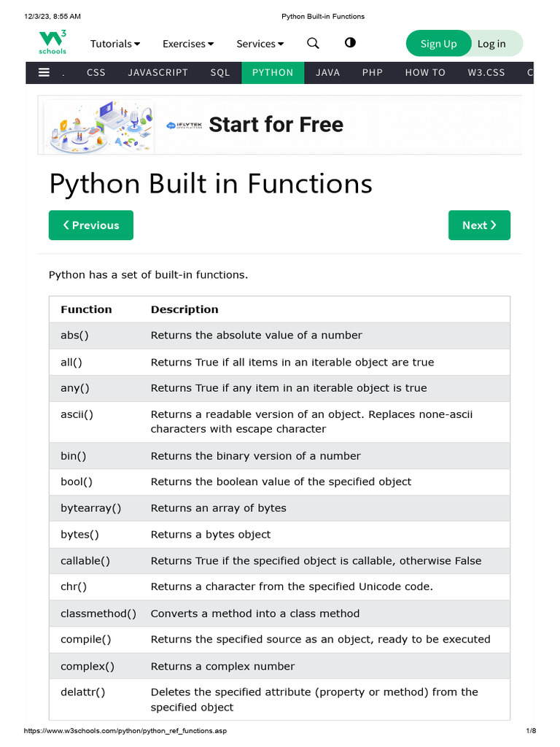This screenshot has width=560, height=747.
Task: Open the Start for Free ad banner
Action: [x=276, y=125]
